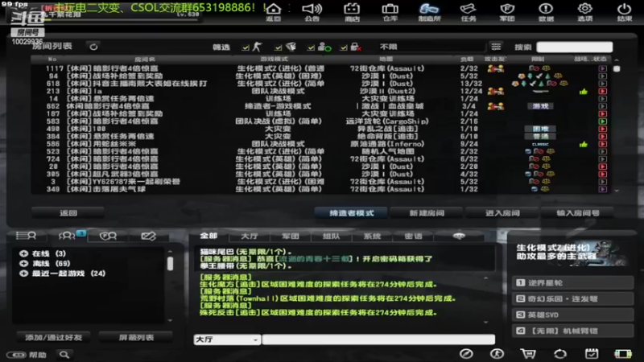644x362 pixels.
Task: Toggle the player-available filter checkbox
Action: coord(311,47)
